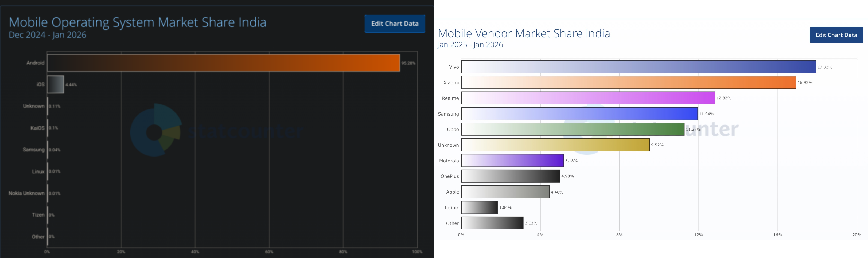Image resolution: width=868 pixels, height=258 pixels.
Task: Click the Other label in the OS chart
Action: pos(38,237)
